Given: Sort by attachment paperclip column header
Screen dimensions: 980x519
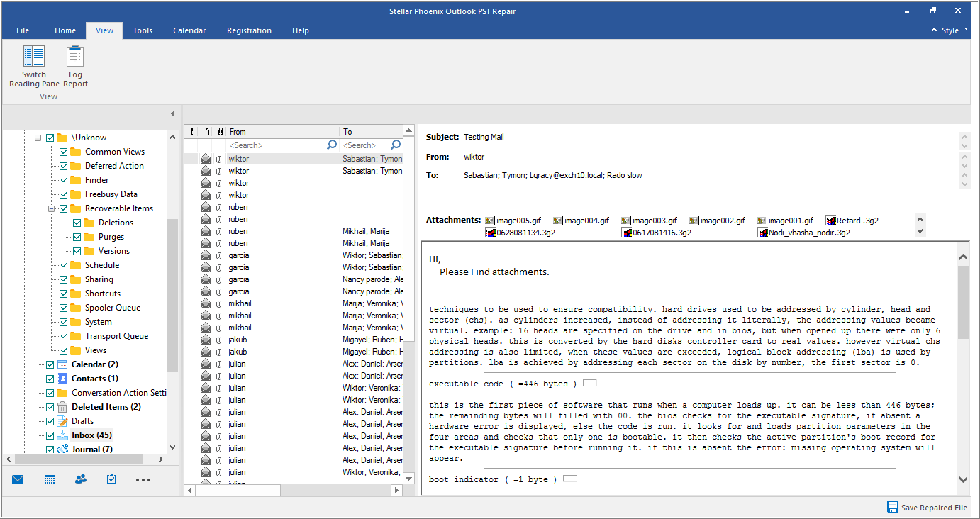Looking at the screenshot, I should point(220,131).
